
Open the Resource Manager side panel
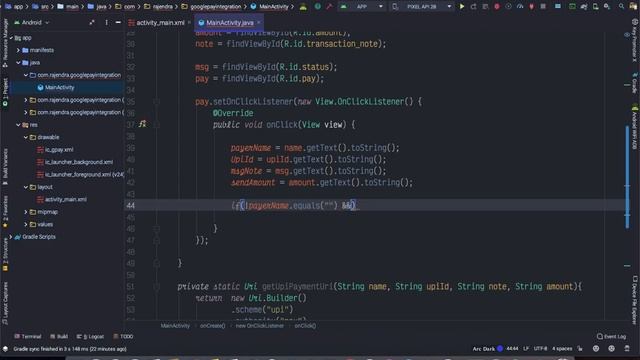(x=5, y=44)
